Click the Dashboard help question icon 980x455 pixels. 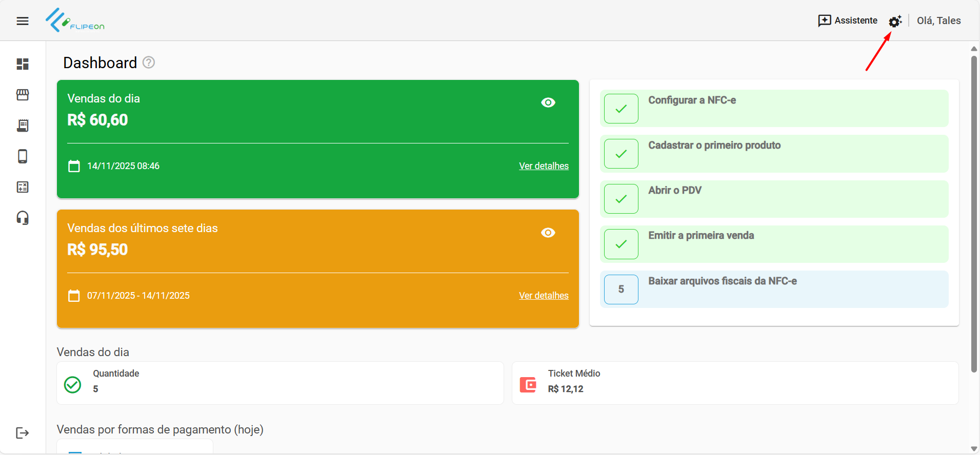tap(149, 63)
